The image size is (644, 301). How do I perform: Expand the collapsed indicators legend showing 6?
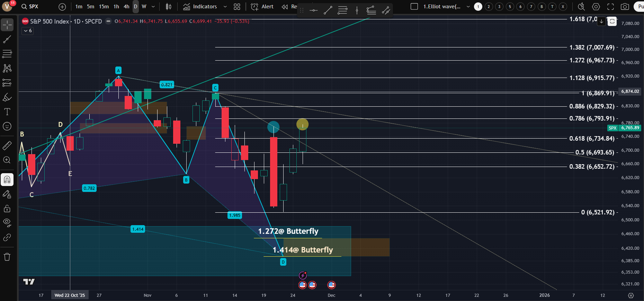[28, 31]
